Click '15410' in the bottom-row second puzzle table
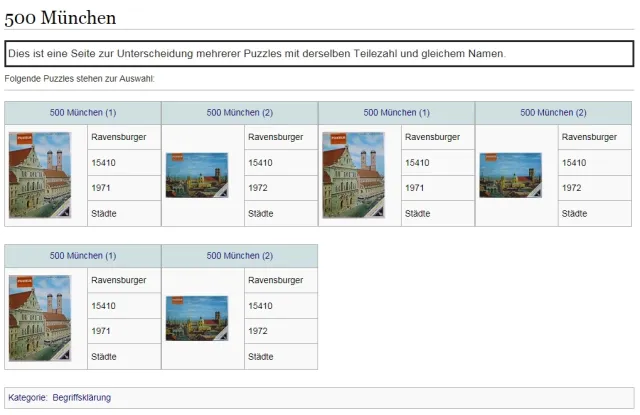Image resolution: width=640 pixels, height=415 pixels. (260, 306)
